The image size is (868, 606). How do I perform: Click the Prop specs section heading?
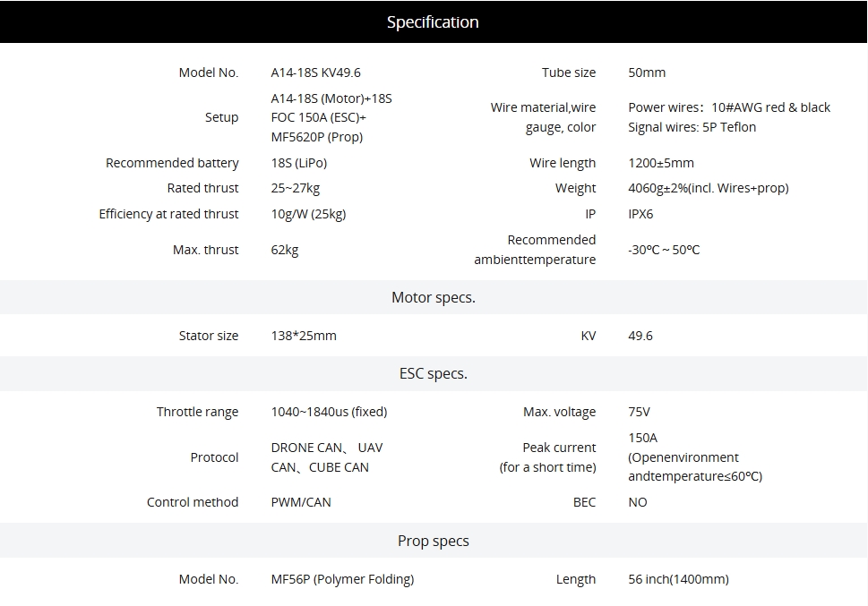pos(433,541)
